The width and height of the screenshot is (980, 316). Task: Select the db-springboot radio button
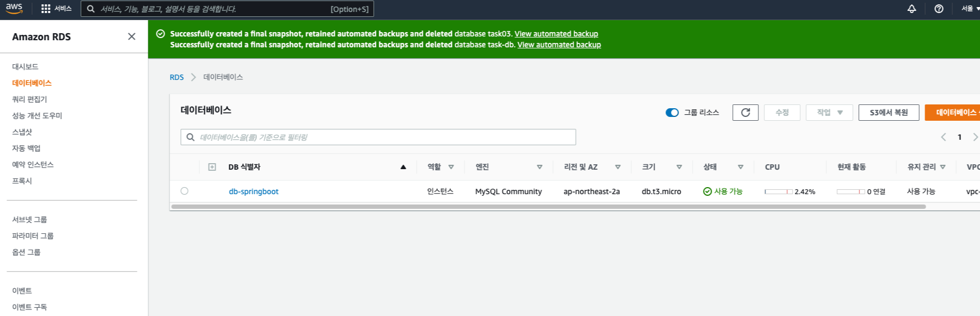[185, 191]
